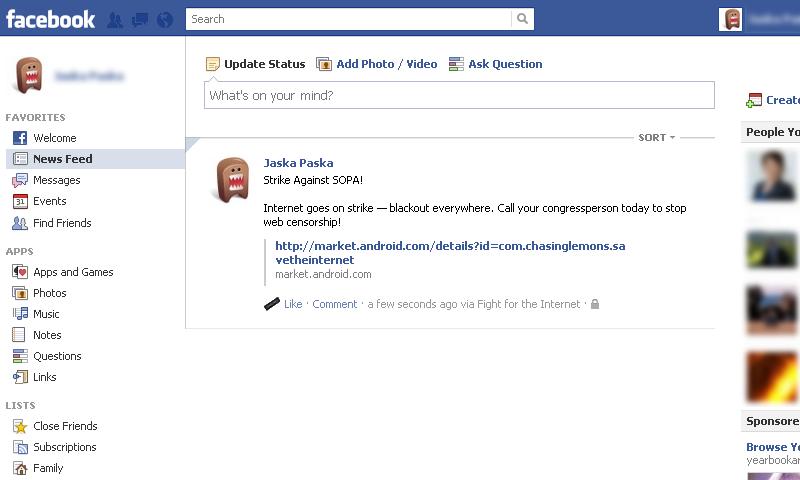Like the Strike Against SOPA post
Viewport: 800px width, 480px height.
tap(293, 304)
